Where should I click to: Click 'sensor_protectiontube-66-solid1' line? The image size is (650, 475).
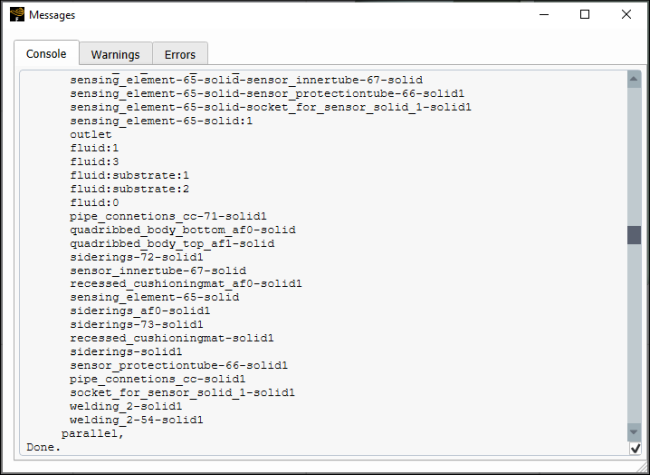pyautogui.click(x=179, y=365)
